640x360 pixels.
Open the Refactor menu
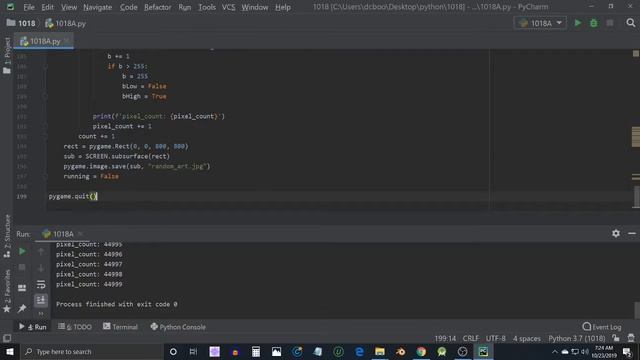(158, 7)
